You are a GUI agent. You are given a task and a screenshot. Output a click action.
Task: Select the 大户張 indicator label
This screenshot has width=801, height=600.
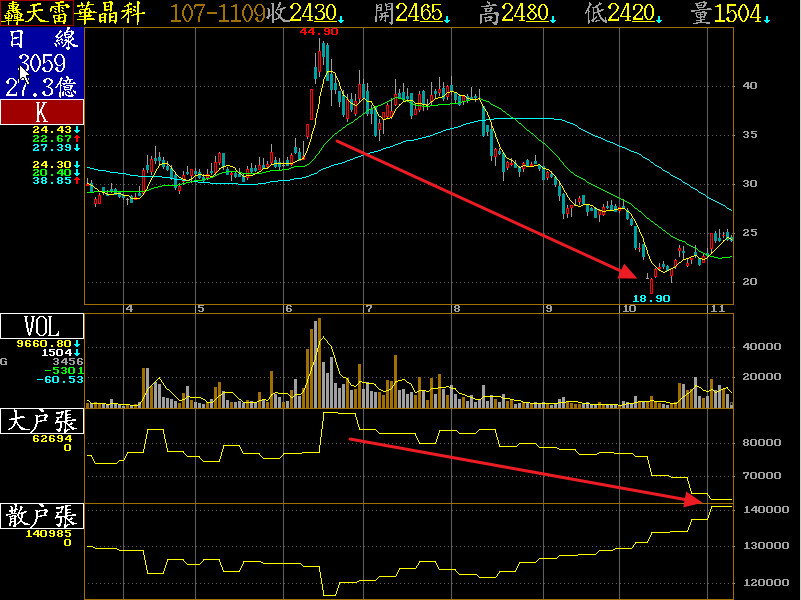pyautogui.click(x=42, y=421)
